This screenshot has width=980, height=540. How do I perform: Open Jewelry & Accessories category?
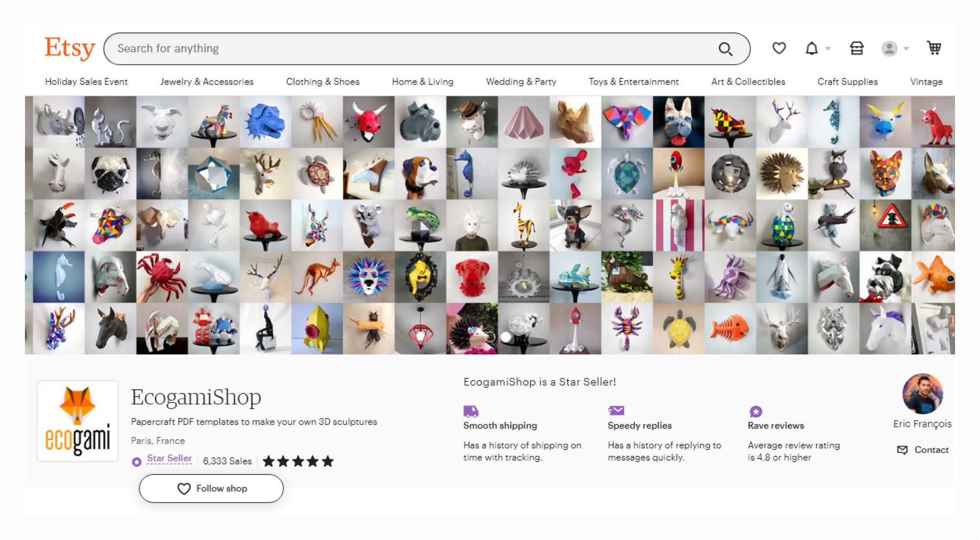207,82
